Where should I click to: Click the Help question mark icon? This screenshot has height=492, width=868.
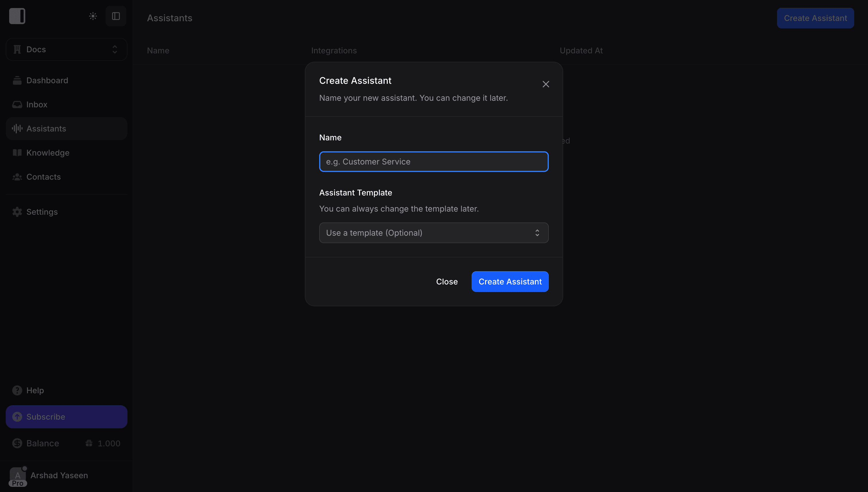pos(17,390)
